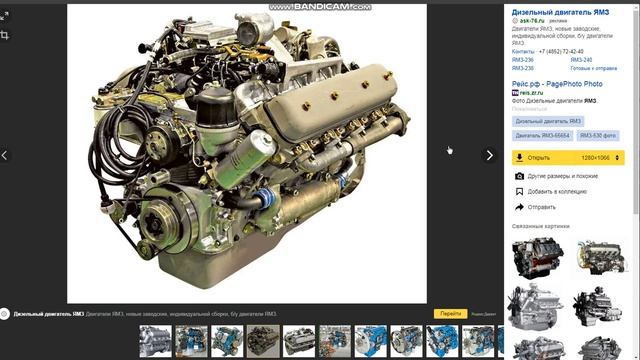The image size is (640, 360).
Task: Click the reis.zr.ru site favicon
Action: [x=515, y=93]
